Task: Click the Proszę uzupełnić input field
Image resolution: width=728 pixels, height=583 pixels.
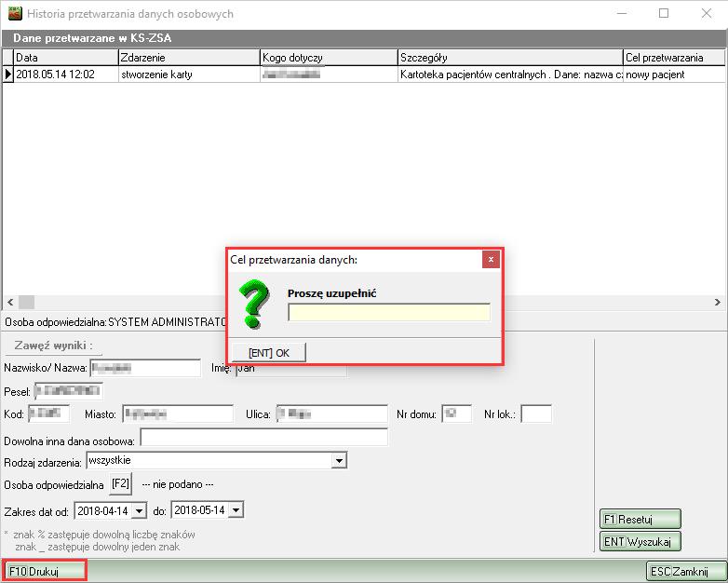Action: click(389, 312)
